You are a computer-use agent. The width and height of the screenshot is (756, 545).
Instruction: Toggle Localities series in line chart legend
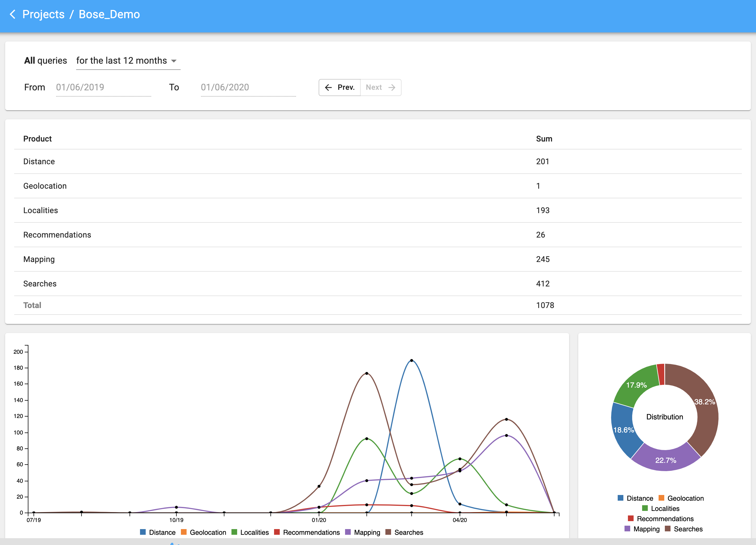(250, 532)
